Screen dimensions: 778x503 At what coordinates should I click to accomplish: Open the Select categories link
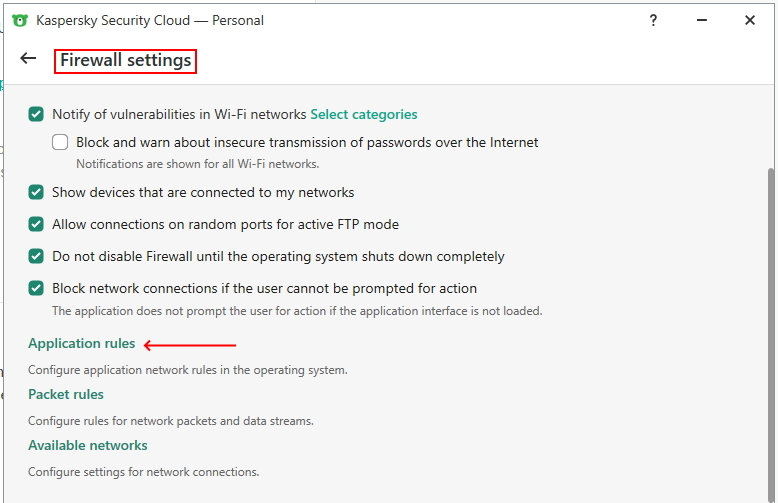coord(363,115)
